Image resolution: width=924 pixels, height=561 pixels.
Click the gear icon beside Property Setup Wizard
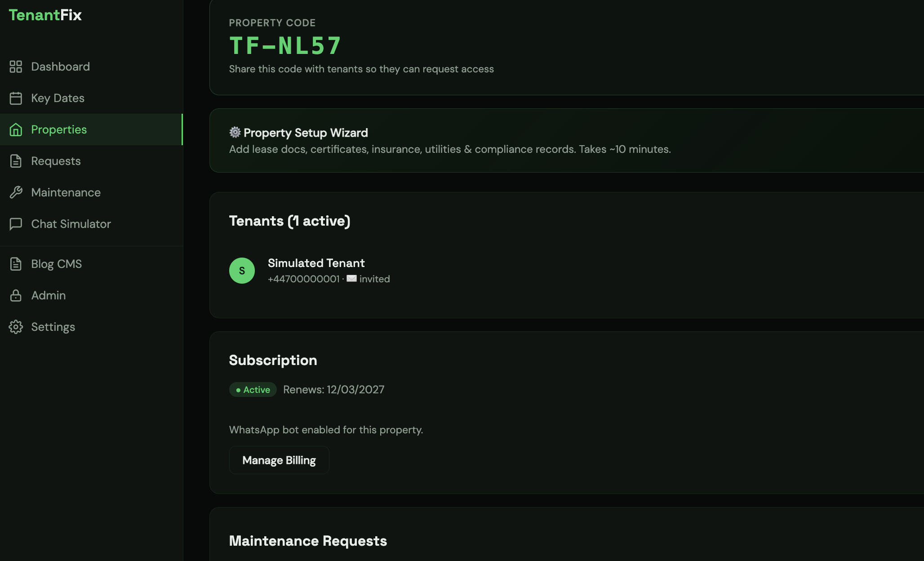point(235,132)
